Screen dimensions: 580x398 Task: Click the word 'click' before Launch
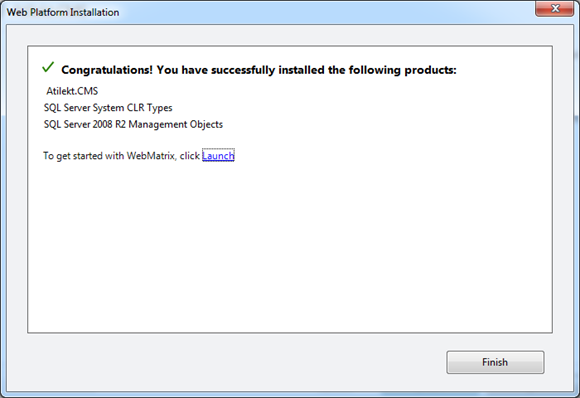pyautogui.click(x=190, y=156)
